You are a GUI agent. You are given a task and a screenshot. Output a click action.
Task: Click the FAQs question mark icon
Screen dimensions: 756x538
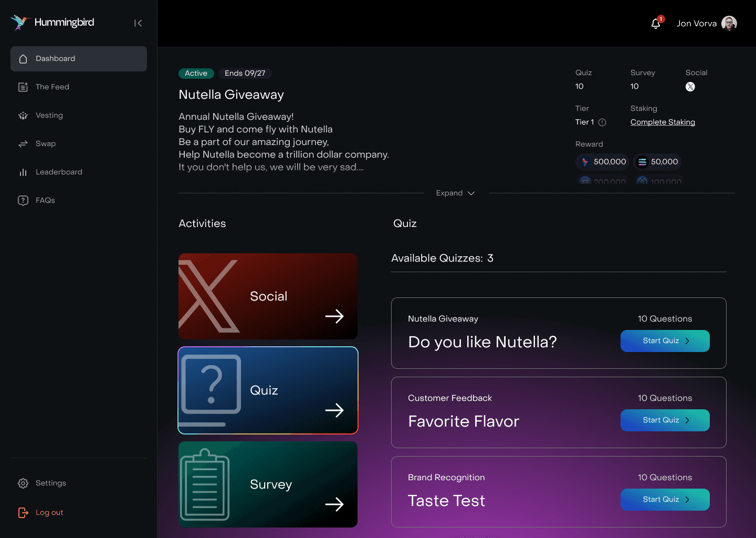point(23,201)
